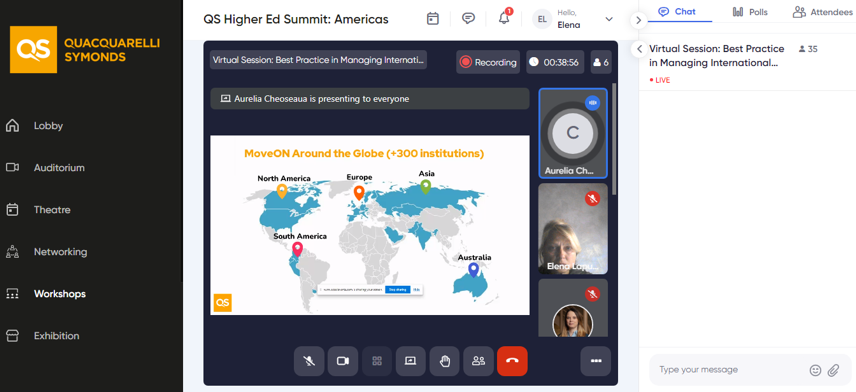Toggle the camera video button
The image size is (856, 392).
pos(343,361)
